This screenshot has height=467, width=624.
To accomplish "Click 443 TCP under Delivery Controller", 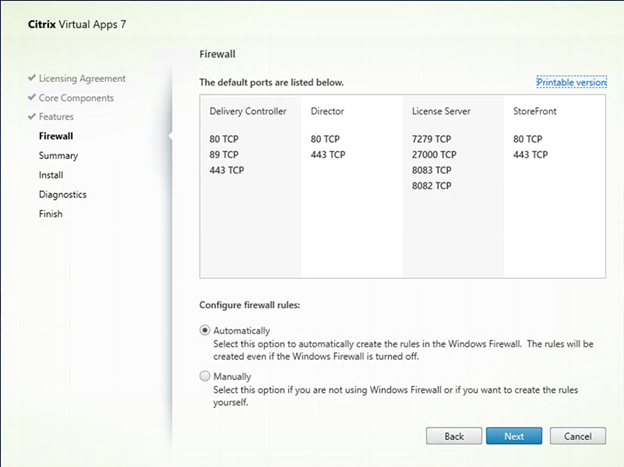I will point(226,170).
